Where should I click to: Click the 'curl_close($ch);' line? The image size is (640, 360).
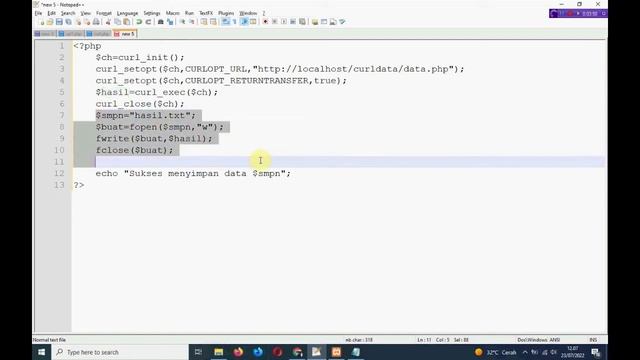point(140,104)
